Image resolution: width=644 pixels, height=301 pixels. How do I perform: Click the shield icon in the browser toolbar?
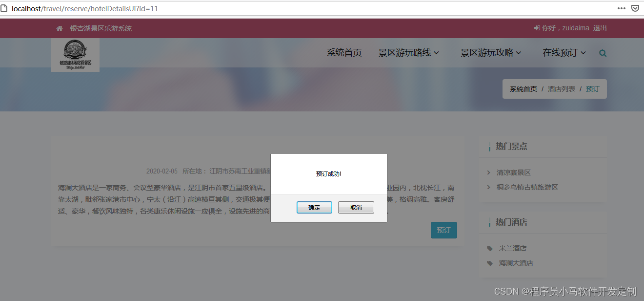pos(635,8)
